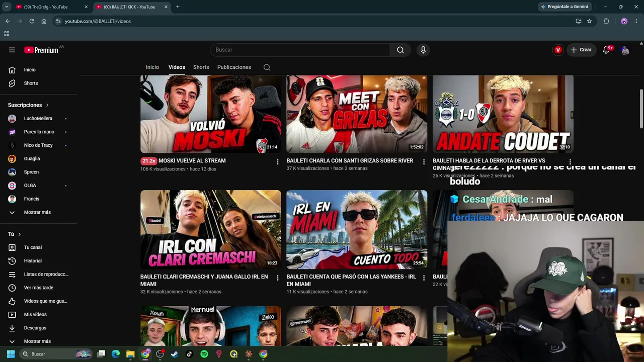Expand the Tú section chevron
The image size is (644, 362).
(x=20, y=234)
